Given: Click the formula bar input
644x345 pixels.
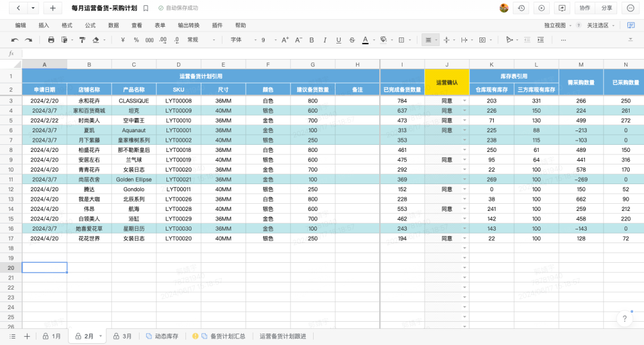Looking at the screenshot, I should tap(333, 54).
